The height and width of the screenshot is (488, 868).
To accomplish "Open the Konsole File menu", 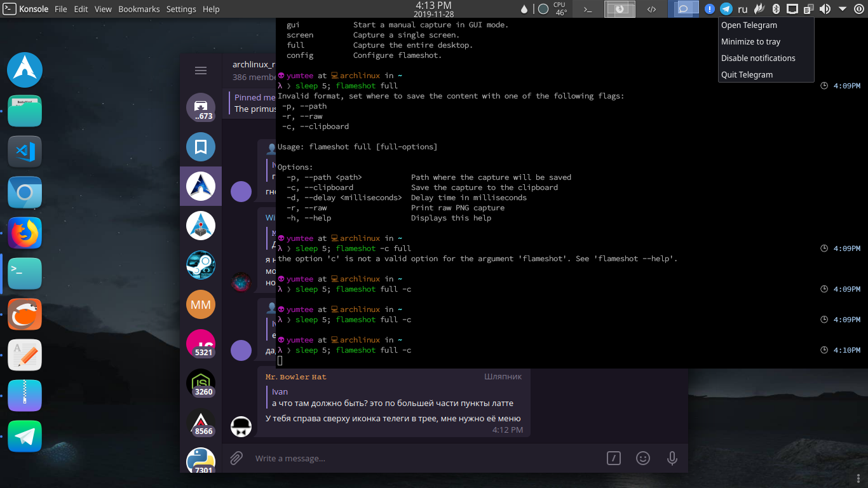I will click(x=61, y=9).
